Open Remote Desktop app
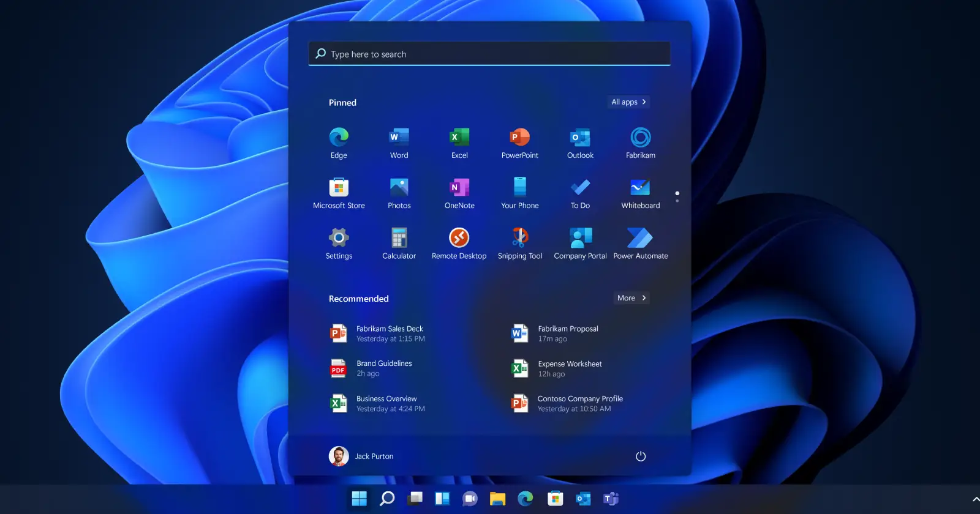Viewport: 980px width, 514px height. pos(459,244)
